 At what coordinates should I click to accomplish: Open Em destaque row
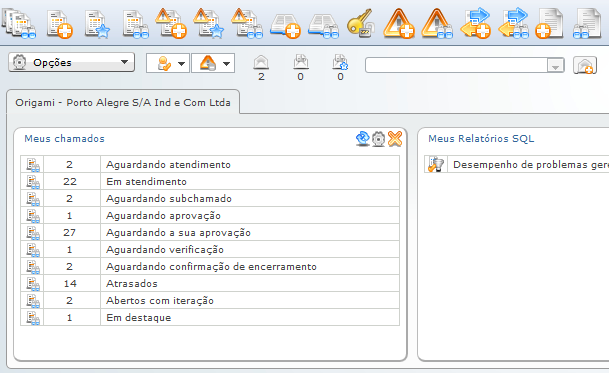pyautogui.click(x=210, y=317)
